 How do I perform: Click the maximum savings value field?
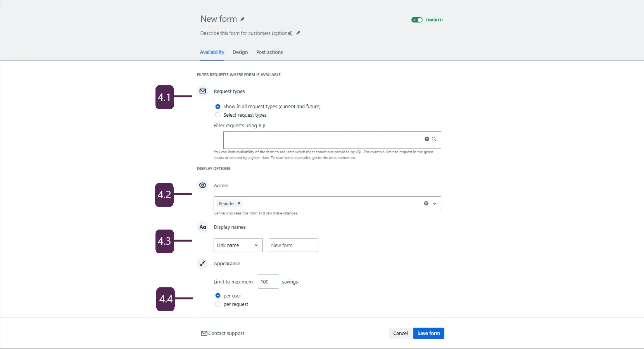point(268,282)
